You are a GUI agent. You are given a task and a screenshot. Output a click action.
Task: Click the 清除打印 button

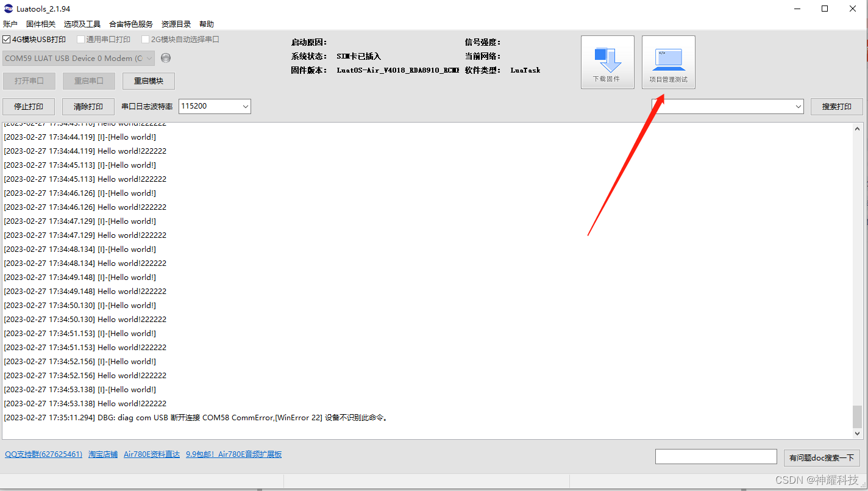point(88,106)
